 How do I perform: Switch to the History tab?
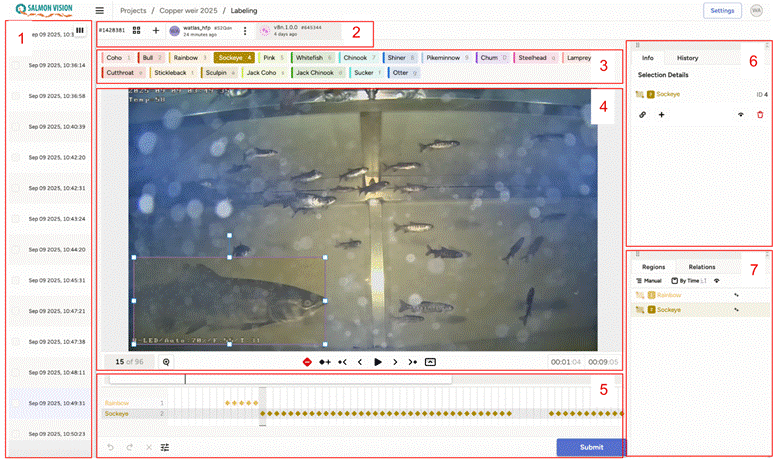(687, 59)
